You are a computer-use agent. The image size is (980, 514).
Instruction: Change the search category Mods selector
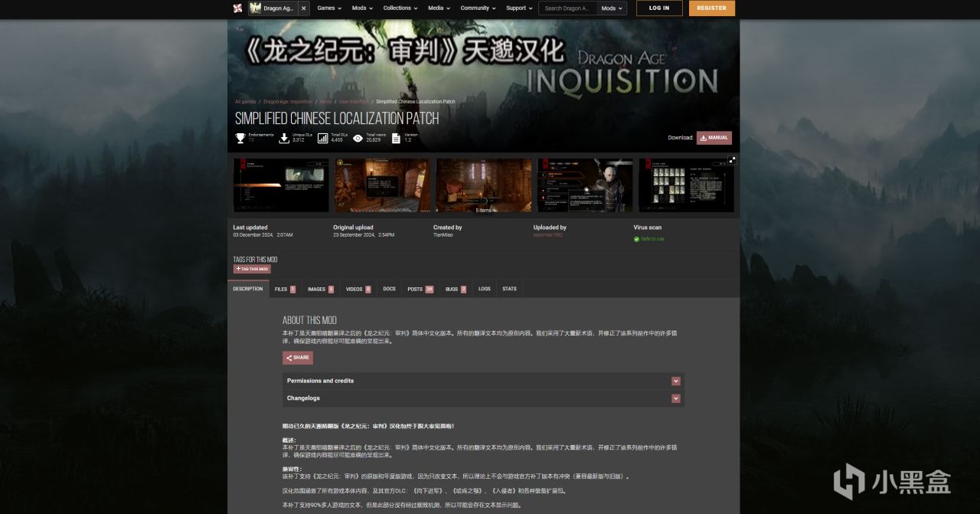pos(611,8)
